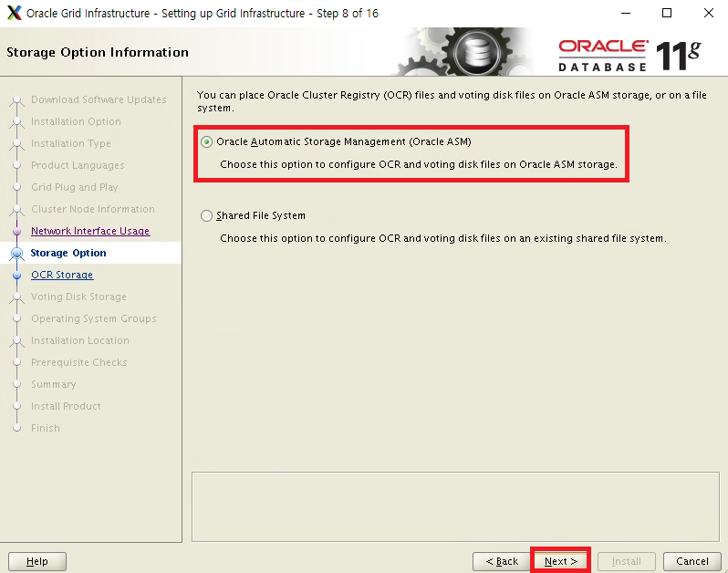Click the Next button
The image size is (728, 573).
coord(561,561)
